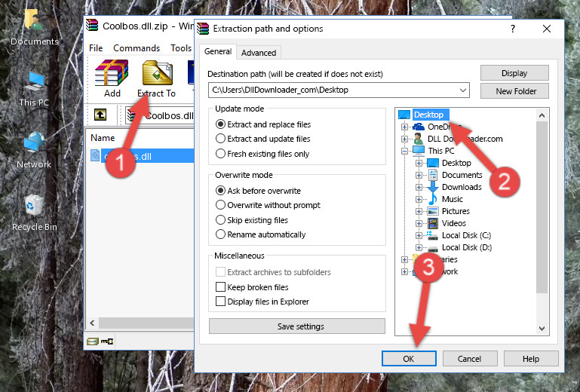Open the Tools menu in WinRAR
This screenshot has width=580, height=392.
pos(181,48)
